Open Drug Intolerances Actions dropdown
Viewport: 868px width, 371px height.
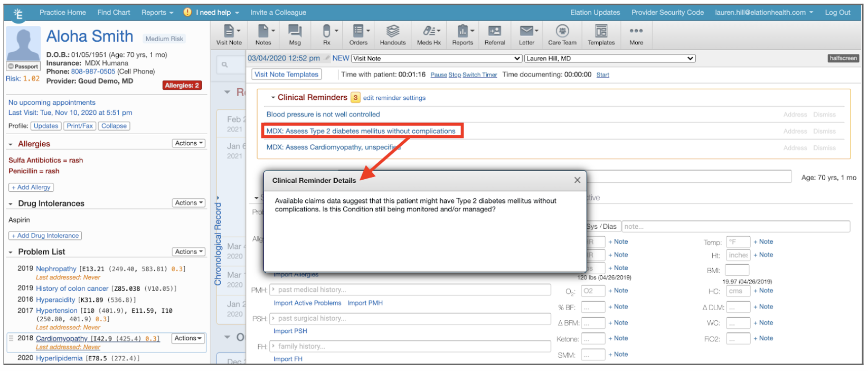(x=188, y=203)
